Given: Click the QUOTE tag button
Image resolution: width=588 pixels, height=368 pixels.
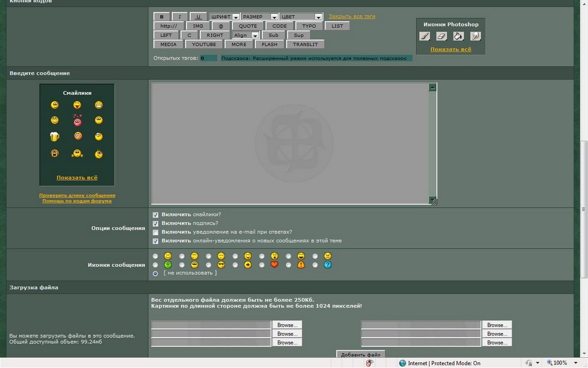Looking at the screenshot, I should 248,26.
